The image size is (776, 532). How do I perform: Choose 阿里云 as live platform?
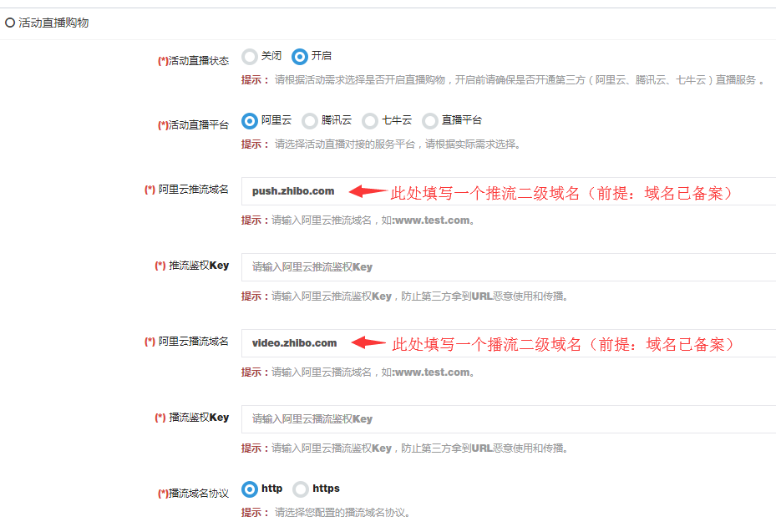pos(250,121)
